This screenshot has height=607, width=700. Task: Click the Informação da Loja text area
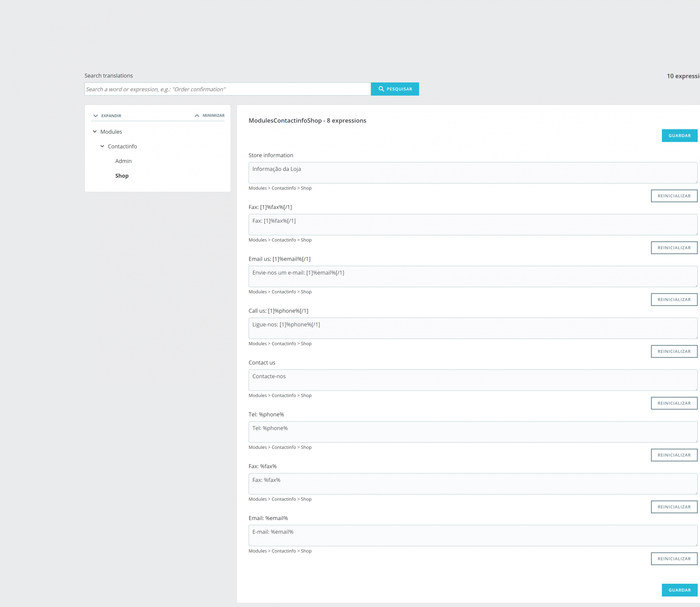pos(473,173)
